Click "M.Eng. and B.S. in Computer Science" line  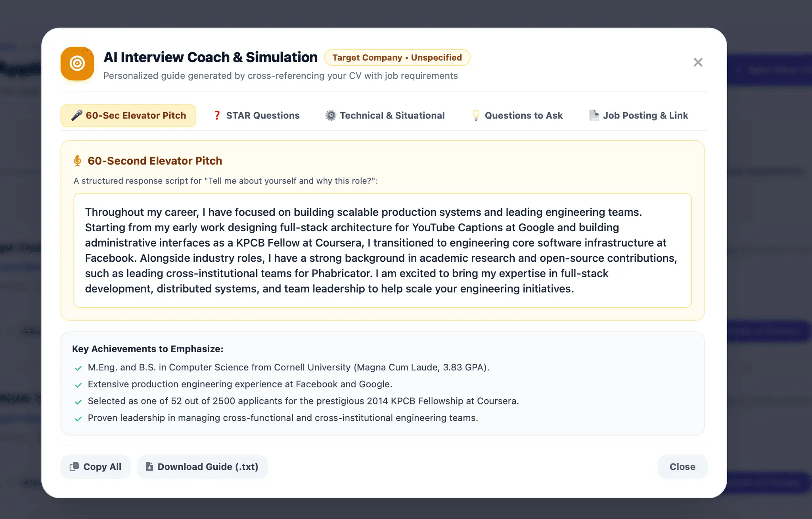(289, 367)
